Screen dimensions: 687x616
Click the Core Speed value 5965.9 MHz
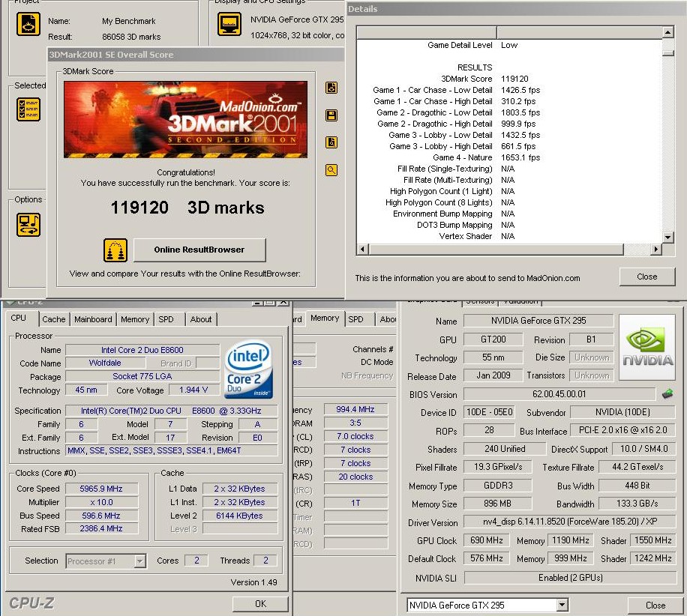click(102, 489)
